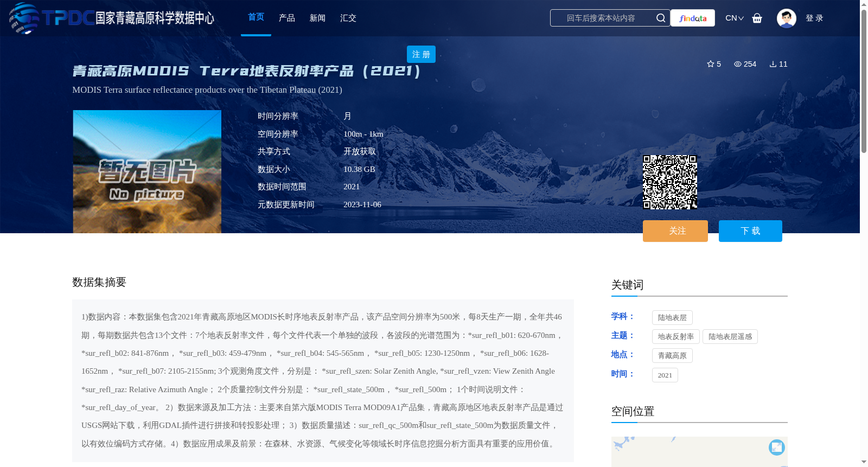Image resolution: width=868 pixels, height=467 pixels.
Task: Click the 数据集摘要 heading
Action: [x=99, y=282]
